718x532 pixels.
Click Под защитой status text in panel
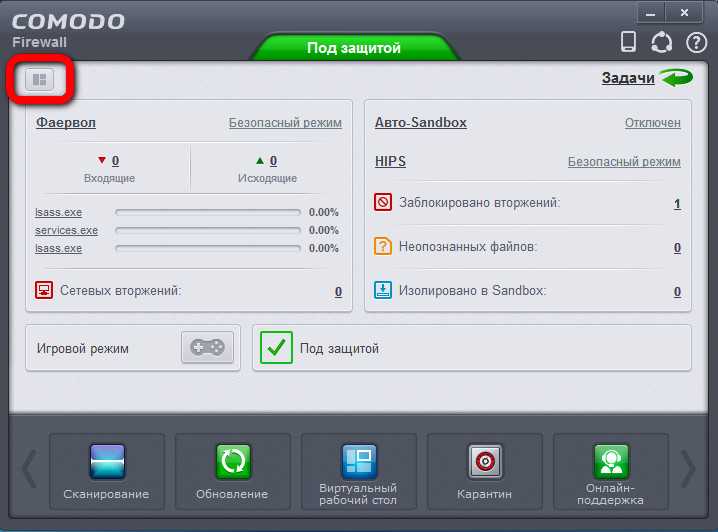pos(339,348)
